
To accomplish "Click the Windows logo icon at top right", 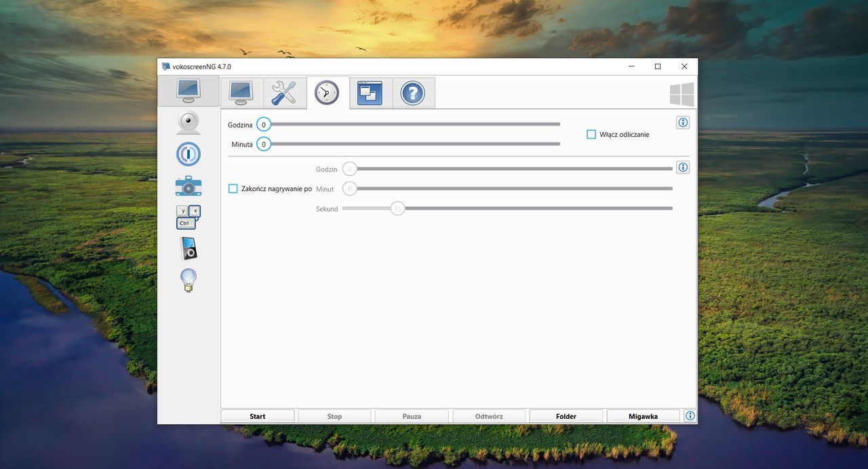I will (682, 94).
